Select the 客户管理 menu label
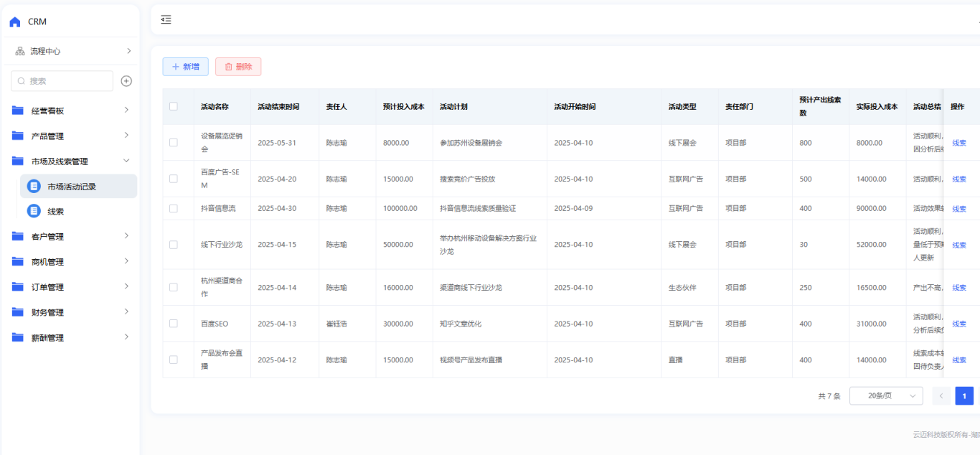This screenshot has height=455, width=980. coord(47,237)
